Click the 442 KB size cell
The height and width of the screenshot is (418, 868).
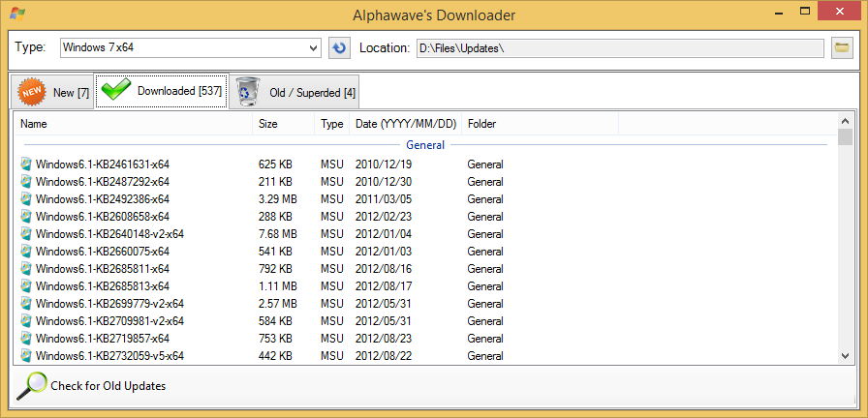click(x=275, y=355)
